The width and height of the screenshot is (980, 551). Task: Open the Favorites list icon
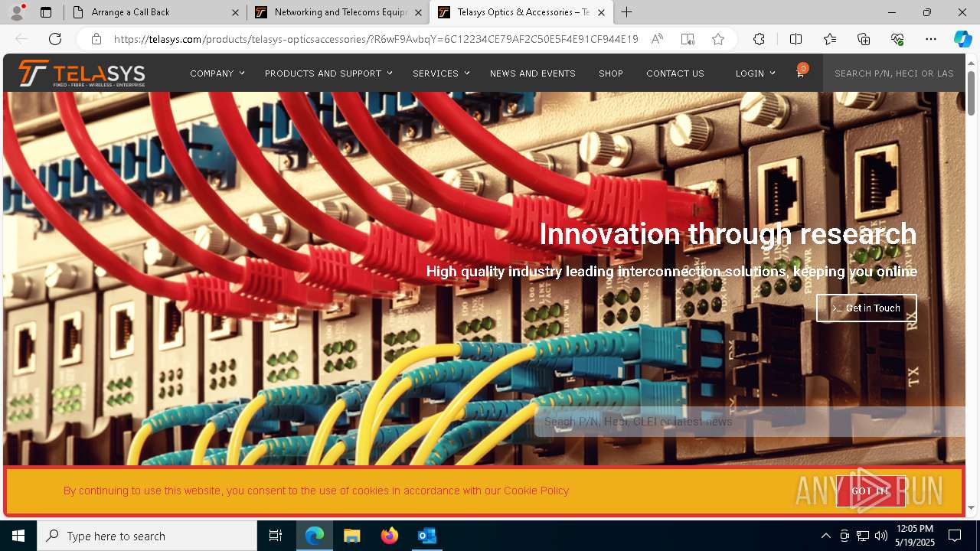[830, 39]
